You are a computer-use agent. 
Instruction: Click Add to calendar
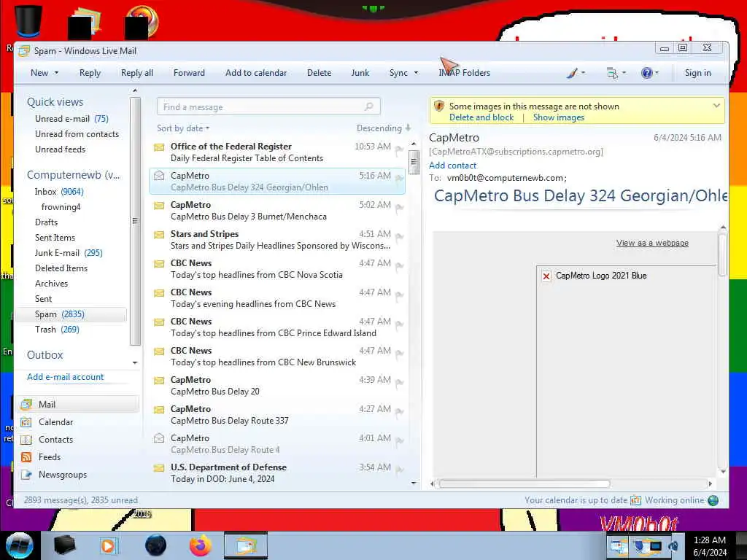256,73
